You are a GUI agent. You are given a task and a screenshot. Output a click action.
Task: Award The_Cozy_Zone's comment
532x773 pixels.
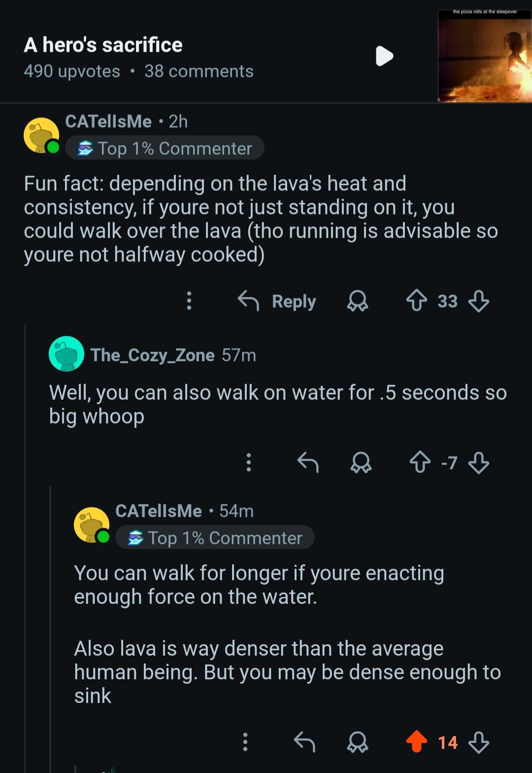pos(361,462)
